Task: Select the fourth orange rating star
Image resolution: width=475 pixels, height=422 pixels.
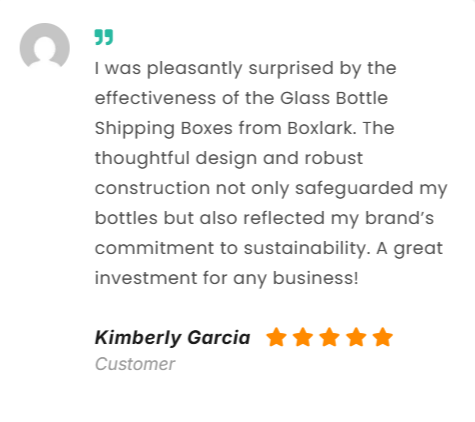Action: 356,337
